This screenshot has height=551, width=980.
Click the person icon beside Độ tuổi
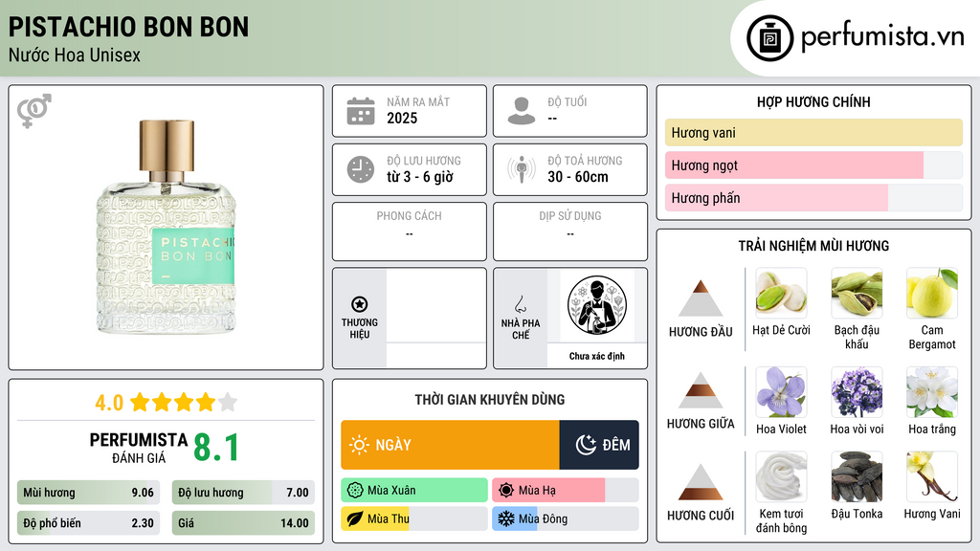click(522, 111)
